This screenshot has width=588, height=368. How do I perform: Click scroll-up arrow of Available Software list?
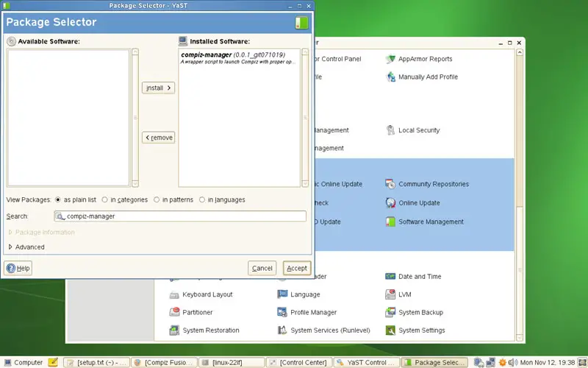[x=135, y=52]
